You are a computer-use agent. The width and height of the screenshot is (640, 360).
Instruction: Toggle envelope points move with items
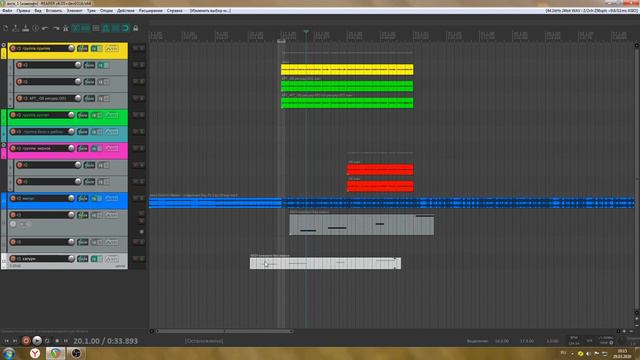tap(105, 28)
